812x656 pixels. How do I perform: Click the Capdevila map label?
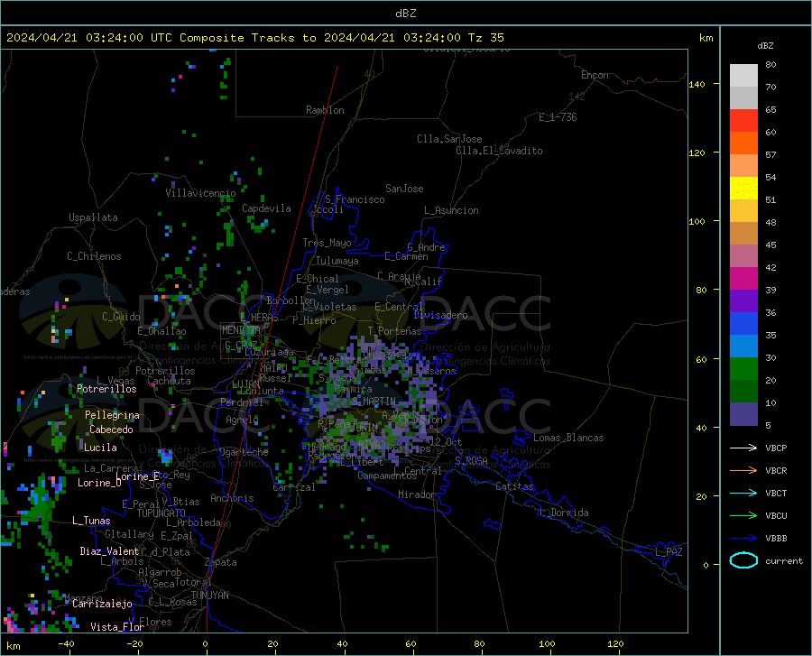tap(266, 208)
